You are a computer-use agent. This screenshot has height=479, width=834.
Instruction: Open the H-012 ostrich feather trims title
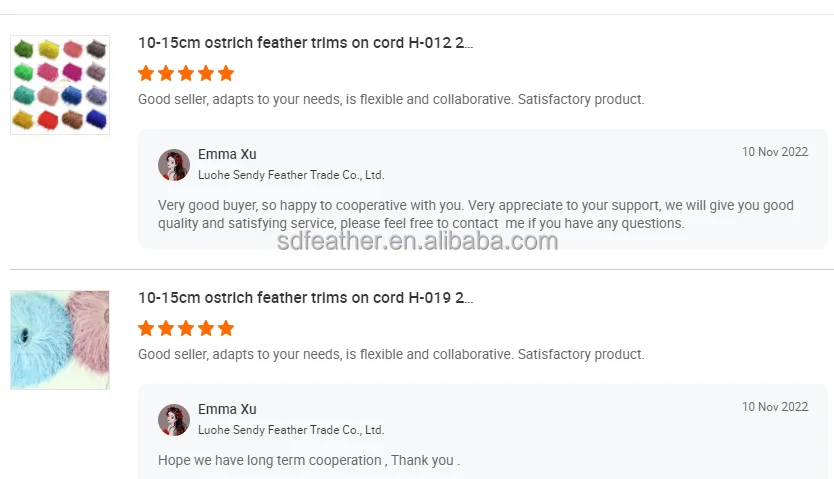point(305,43)
